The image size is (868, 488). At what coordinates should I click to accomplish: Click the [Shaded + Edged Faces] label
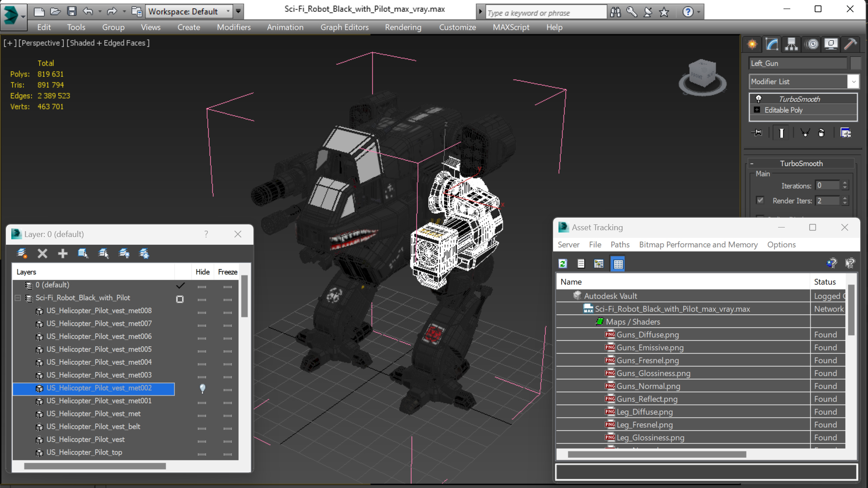pos(108,43)
